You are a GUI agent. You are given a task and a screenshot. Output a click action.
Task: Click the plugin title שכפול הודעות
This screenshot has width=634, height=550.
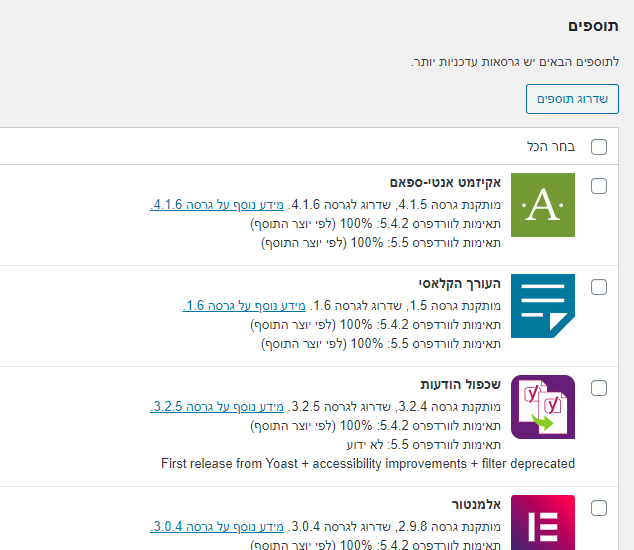click(461, 384)
